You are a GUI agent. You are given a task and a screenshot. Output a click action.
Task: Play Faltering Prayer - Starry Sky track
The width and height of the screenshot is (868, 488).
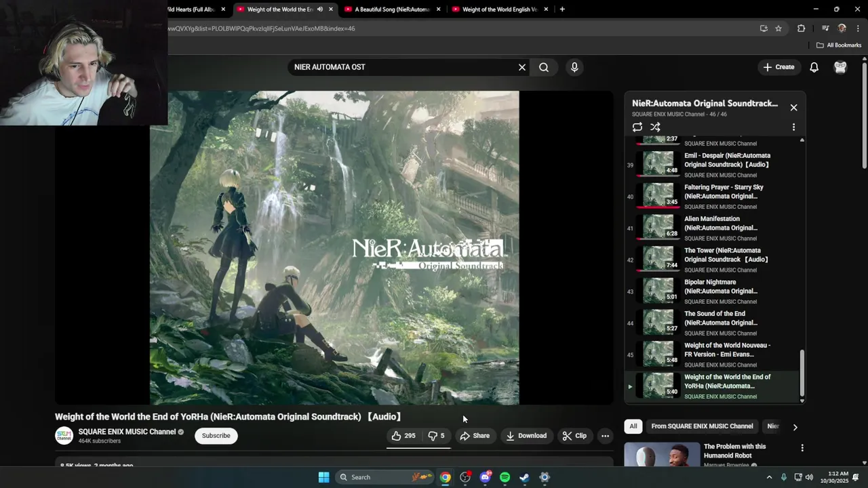click(x=712, y=197)
